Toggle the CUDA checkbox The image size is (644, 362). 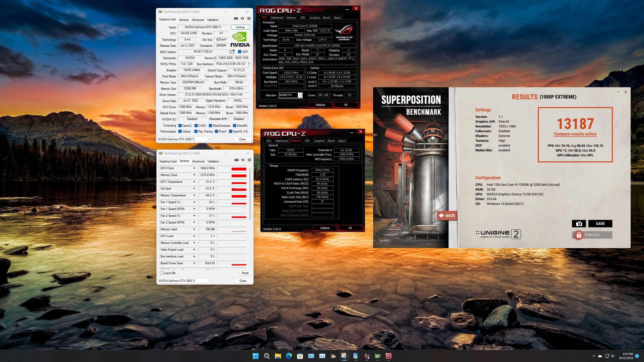(196, 126)
